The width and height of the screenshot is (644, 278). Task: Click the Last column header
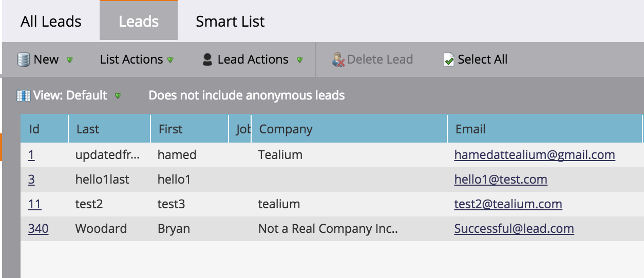pyautogui.click(x=88, y=129)
